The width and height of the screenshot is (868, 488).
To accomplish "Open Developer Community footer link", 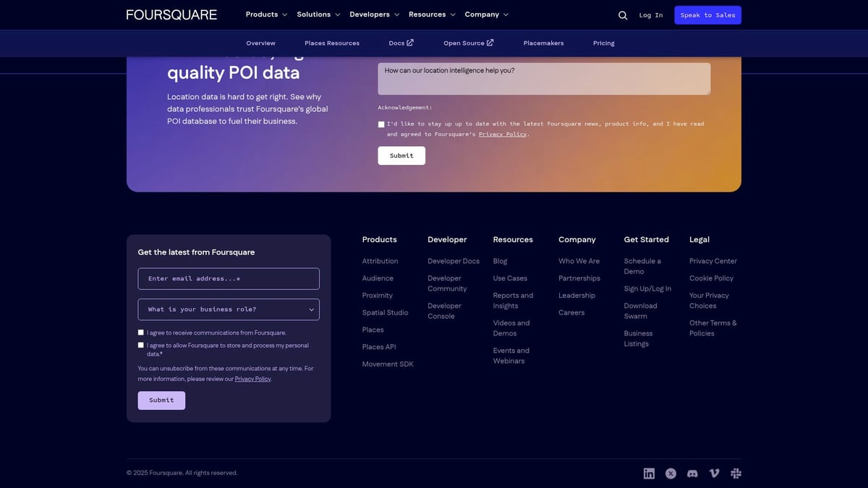I will (447, 283).
